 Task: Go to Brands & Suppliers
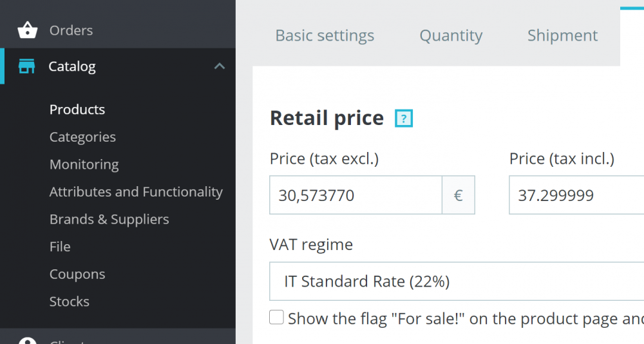tap(109, 219)
